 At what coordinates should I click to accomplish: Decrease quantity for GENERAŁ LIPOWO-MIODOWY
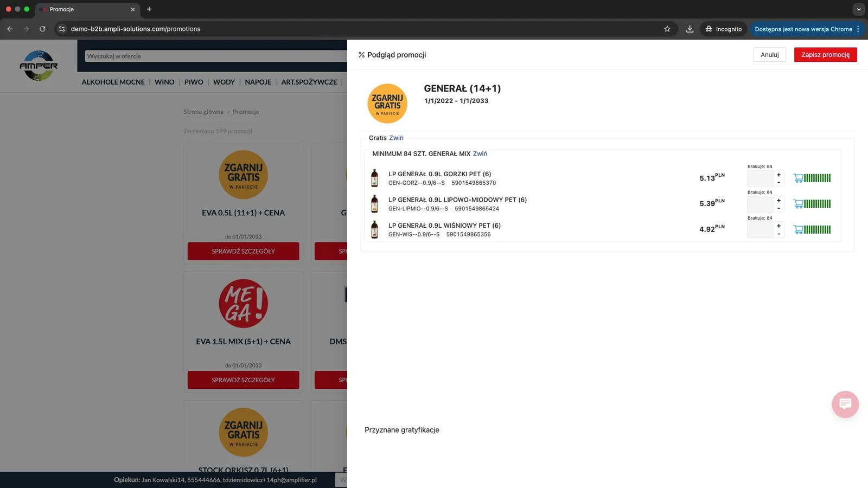pos(778,208)
